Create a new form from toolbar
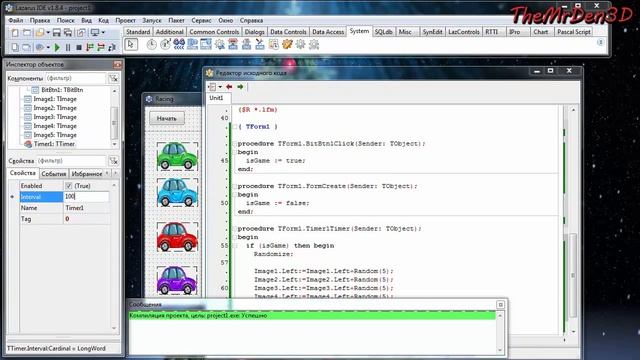The height and width of the screenshot is (360, 640). point(27,32)
